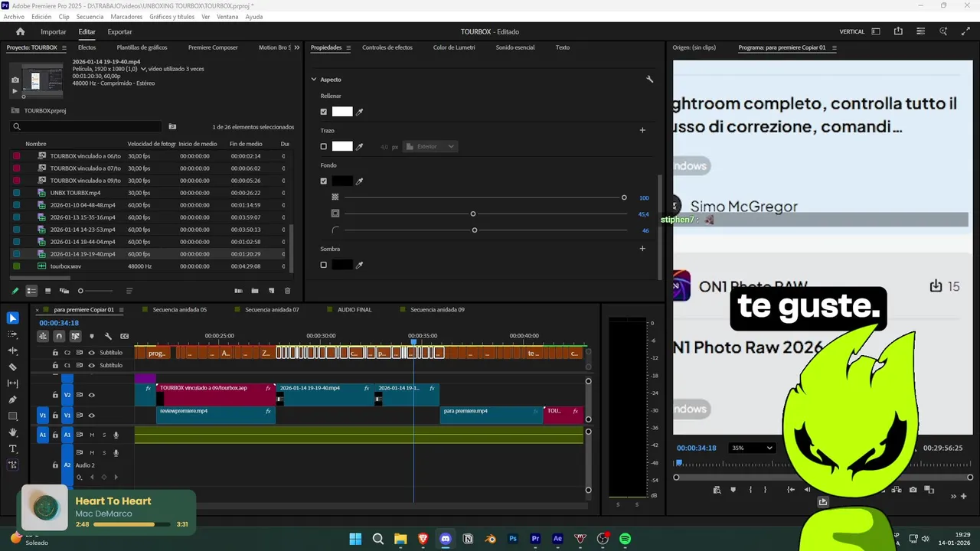980x551 pixels.
Task: Select the Razor tool
Action: pyautogui.click(x=12, y=367)
